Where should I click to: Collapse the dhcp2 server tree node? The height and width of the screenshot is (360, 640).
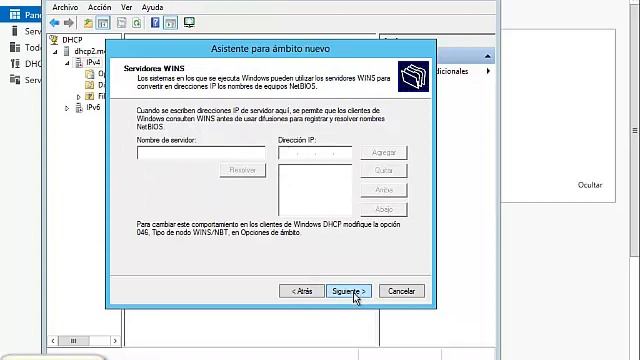click(x=55, y=52)
